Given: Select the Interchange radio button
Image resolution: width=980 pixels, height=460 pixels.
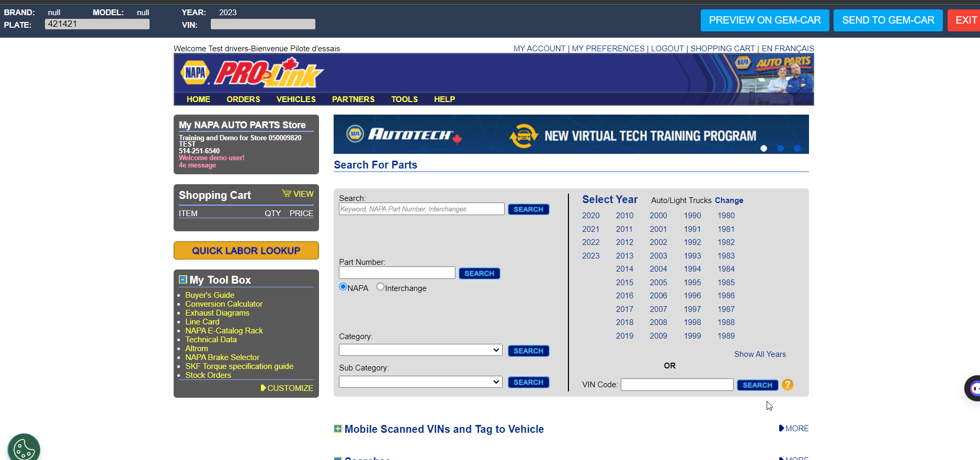Looking at the screenshot, I should (381, 287).
